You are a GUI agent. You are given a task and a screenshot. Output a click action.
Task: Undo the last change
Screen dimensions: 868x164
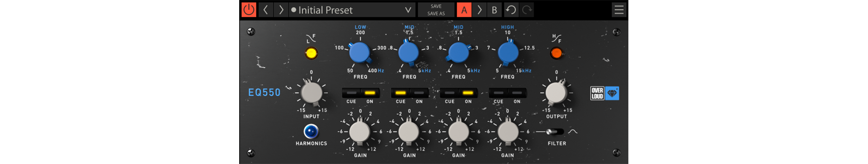[x=511, y=9]
